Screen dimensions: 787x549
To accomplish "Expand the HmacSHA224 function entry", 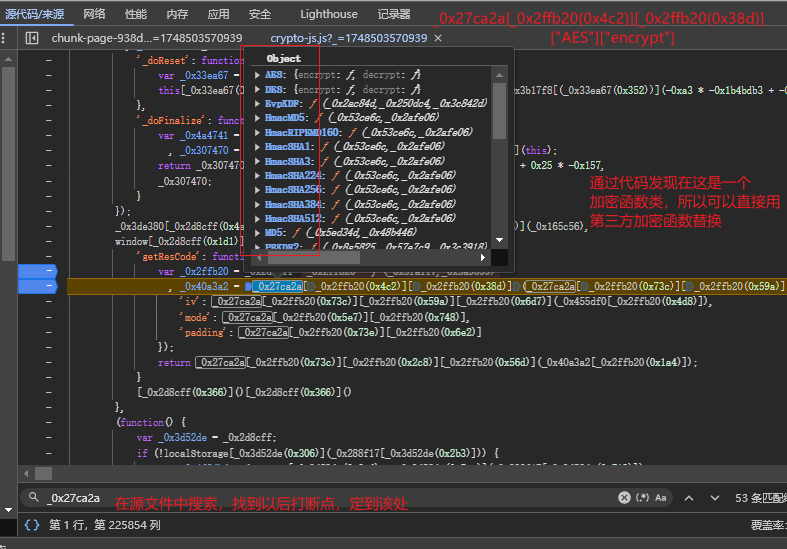I will 257,175.
